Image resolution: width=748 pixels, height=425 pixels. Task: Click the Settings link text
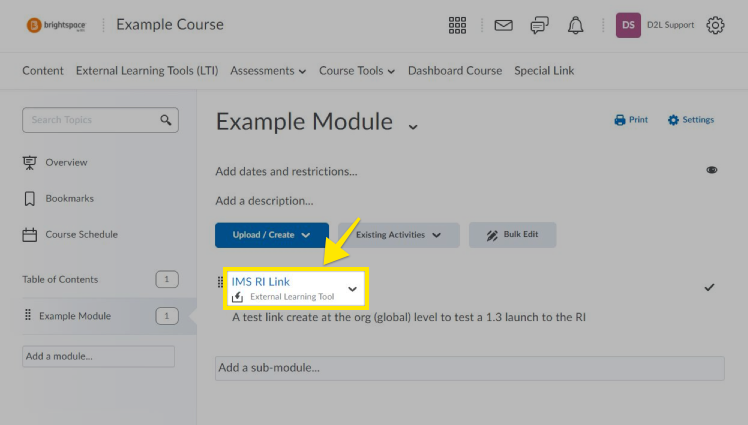click(x=698, y=120)
